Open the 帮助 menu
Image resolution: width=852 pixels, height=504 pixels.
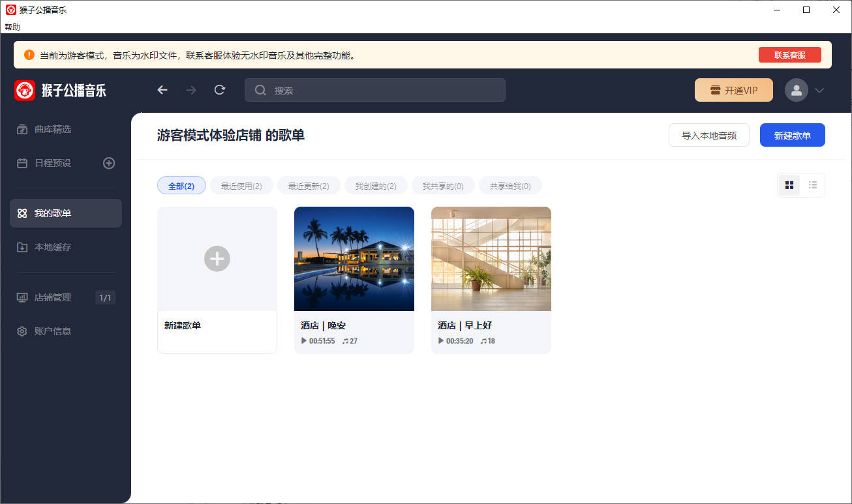pos(12,27)
